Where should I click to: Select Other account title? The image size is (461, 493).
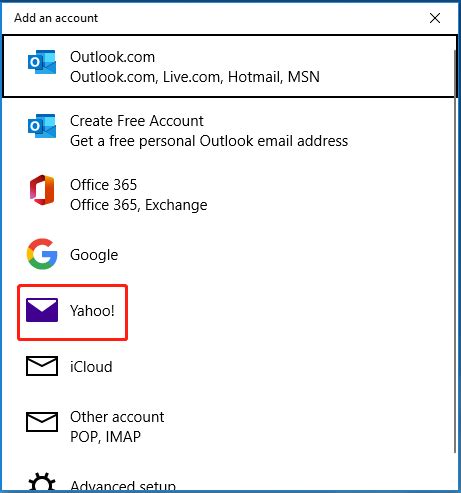117,417
